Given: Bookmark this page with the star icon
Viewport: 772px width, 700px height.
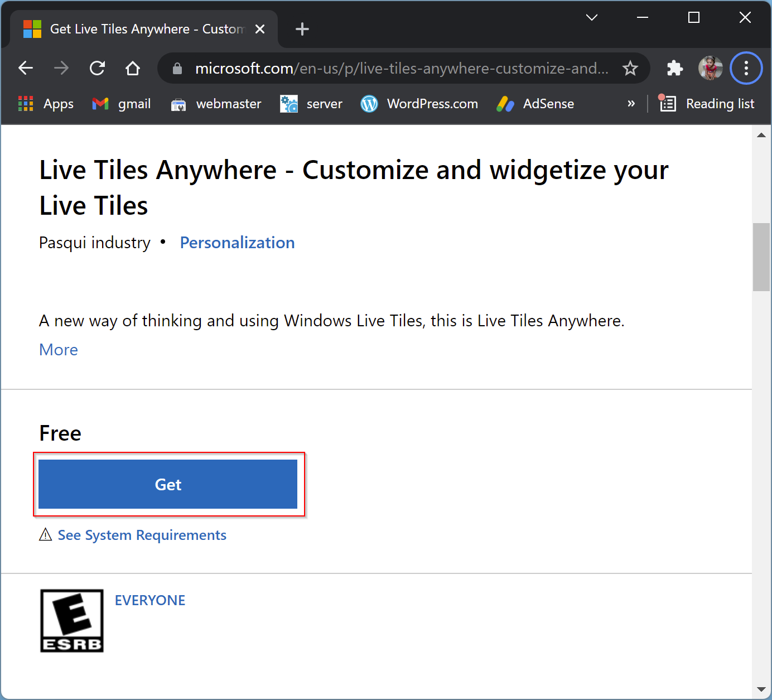Looking at the screenshot, I should pos(630,68).
